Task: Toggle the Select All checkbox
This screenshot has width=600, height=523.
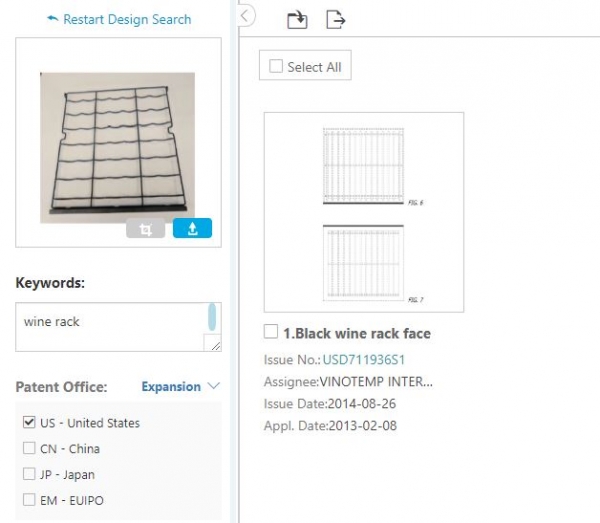Action: point(276,67)
